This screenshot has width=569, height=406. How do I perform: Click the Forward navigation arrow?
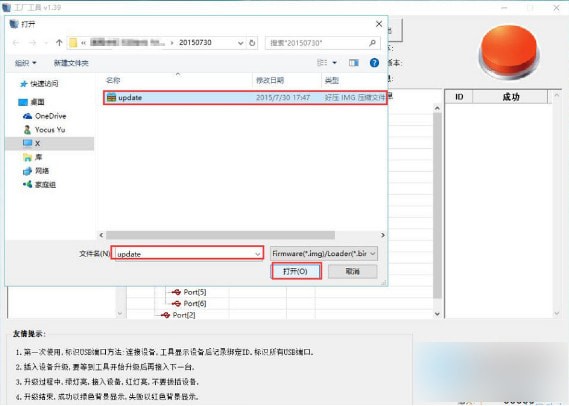[x=32, y=43]
